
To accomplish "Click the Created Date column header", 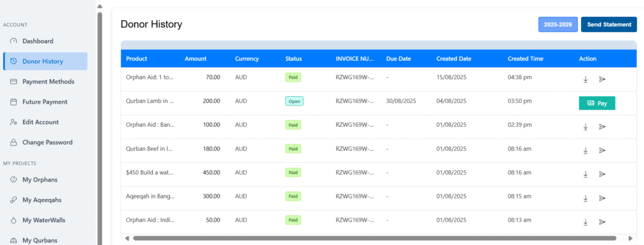I will [x=454, y=58].
